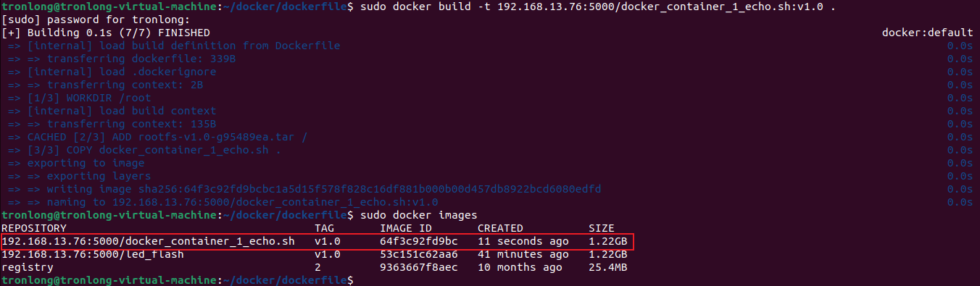This screenshot has width=980, height=286.
Task: Click the docker_container_1_echo.sh repository row
Action: [x=317, y=241]
